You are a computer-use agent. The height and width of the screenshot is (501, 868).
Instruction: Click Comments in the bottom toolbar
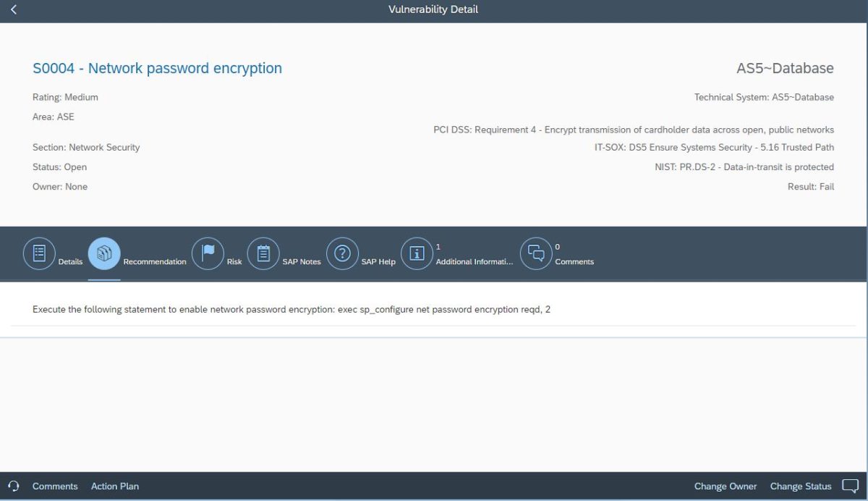point(55,486)
